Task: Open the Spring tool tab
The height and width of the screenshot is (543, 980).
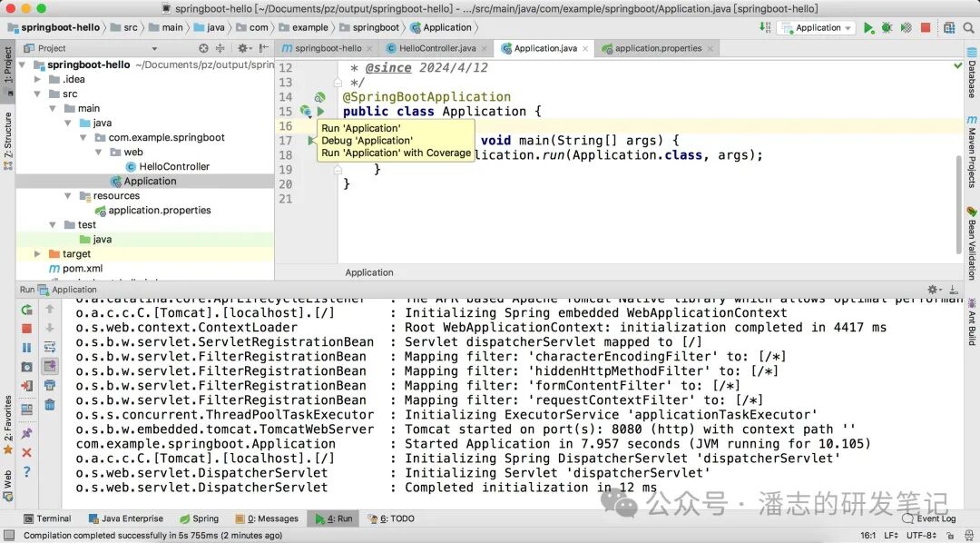Action: click(x=200, y=518)
